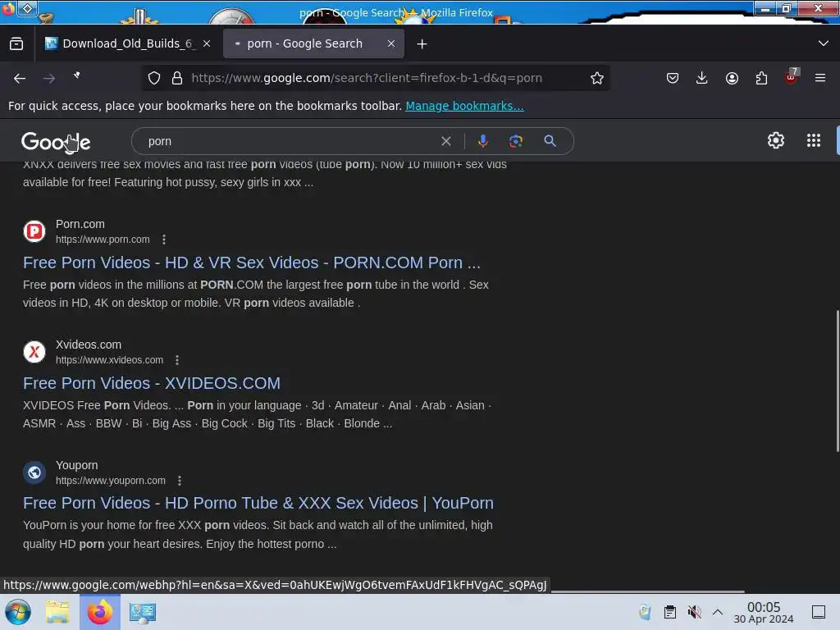Open a new tab with plus
The width and height of the screenshot is (840, 630).
[422, 44]
